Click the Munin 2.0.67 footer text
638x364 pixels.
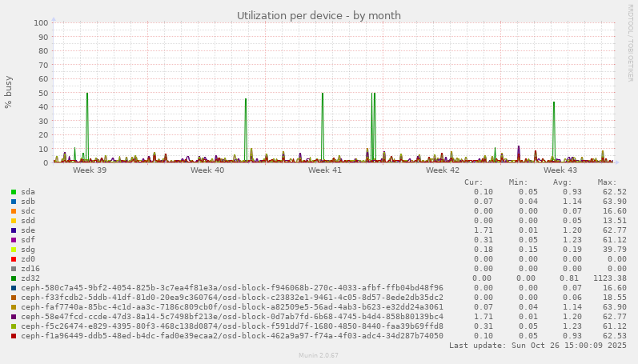pyautogui.click(x=319, y=355)
